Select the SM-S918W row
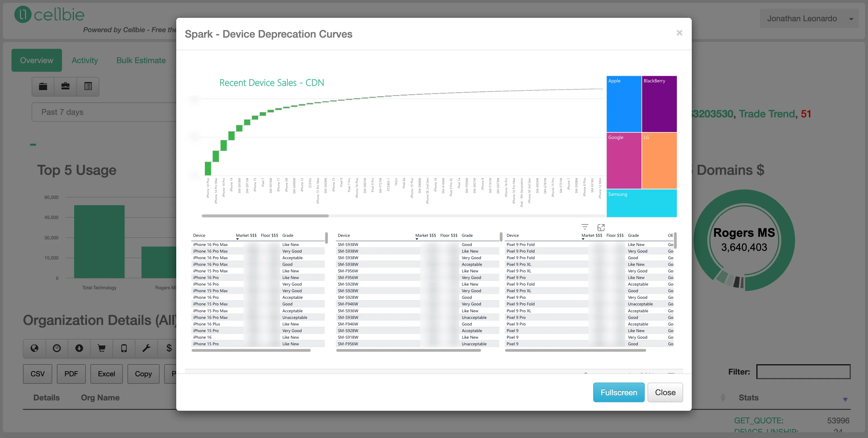868x438 pixels. coord(418,337)
